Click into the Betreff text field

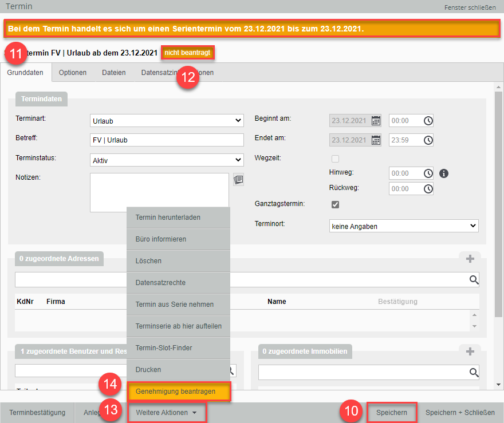167,140
